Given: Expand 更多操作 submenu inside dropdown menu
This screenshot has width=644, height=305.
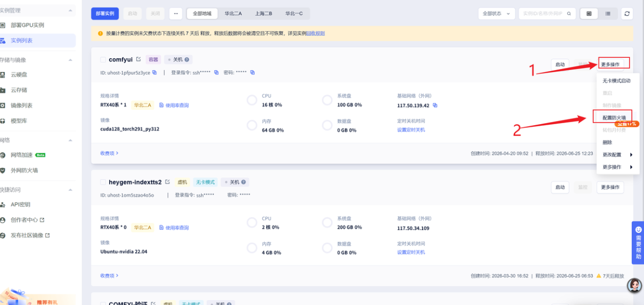Looking at the screenshot, I should point(618,167).
